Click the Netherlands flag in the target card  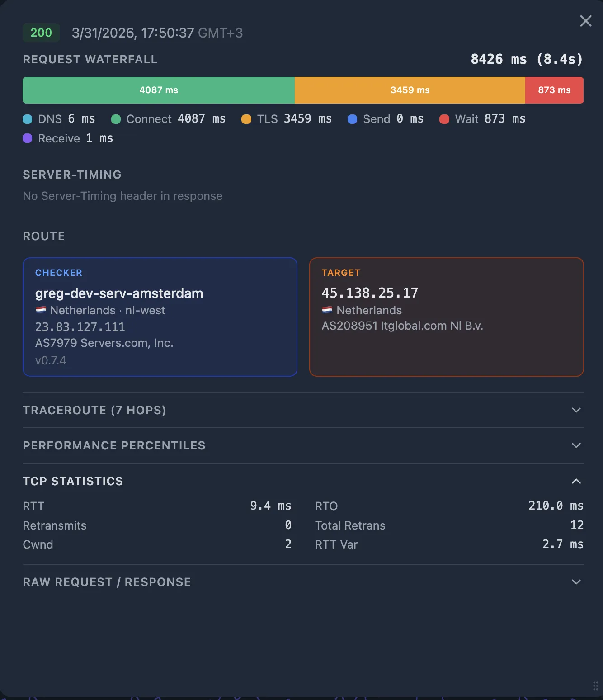327,310
